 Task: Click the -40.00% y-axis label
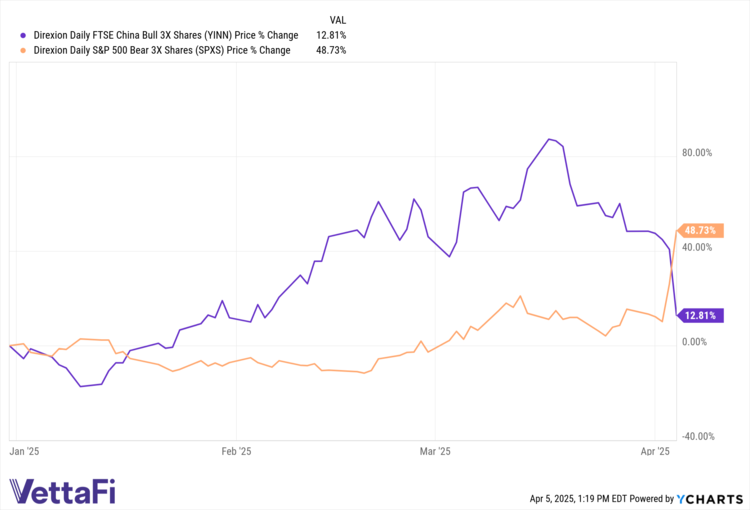(696, 436)
